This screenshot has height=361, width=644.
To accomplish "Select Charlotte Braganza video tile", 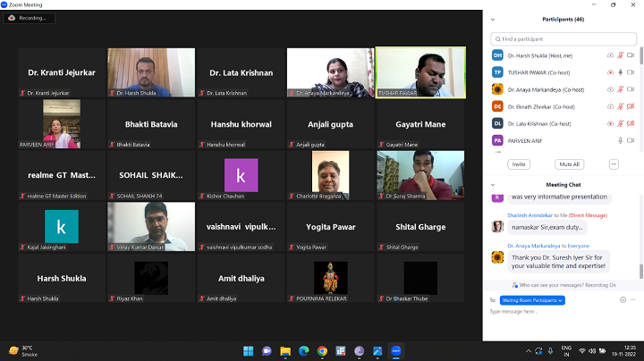I will (x=331, y=175).
